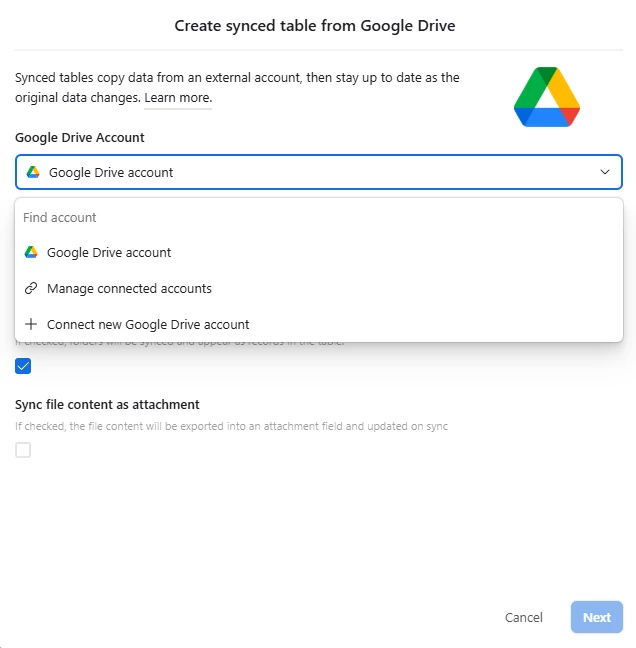The height and width of the screenshot is (648, 636).
Task: Click the Drive icon beside the listed account option
Action: tap(31, 252)
